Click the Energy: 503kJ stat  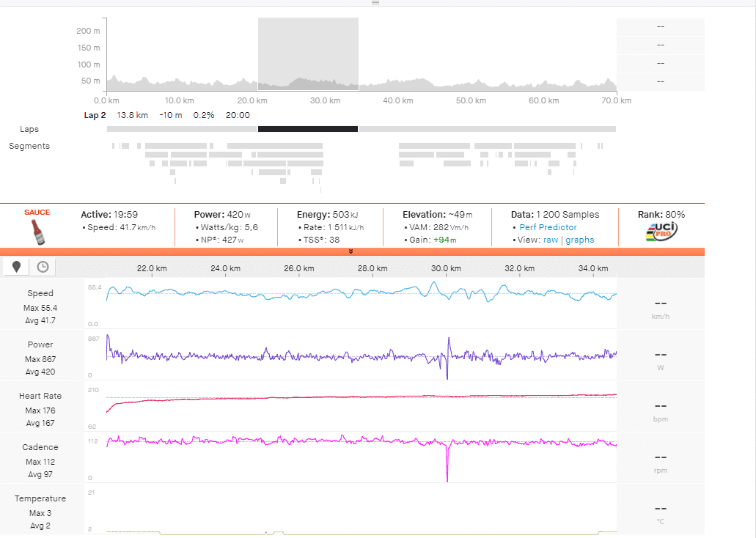[327, 215]
